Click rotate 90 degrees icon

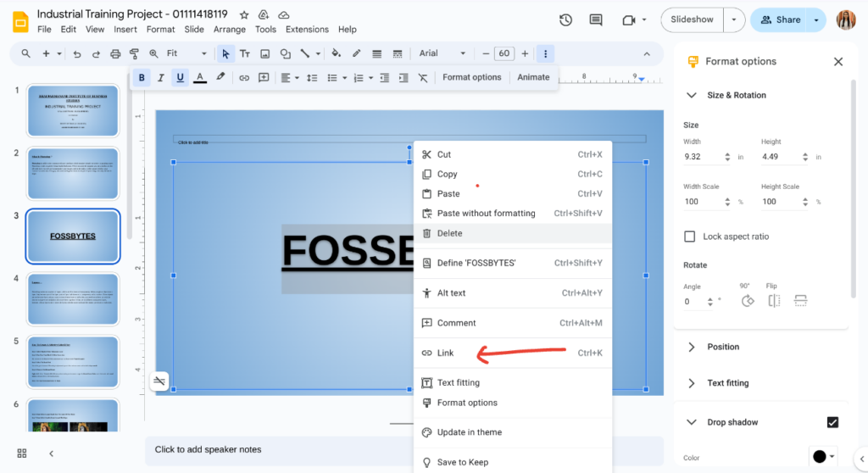point(748,301)
